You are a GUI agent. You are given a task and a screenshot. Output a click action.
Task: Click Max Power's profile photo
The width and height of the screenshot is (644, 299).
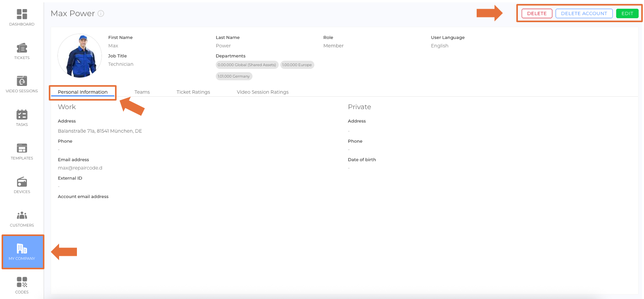click(80, 56)
